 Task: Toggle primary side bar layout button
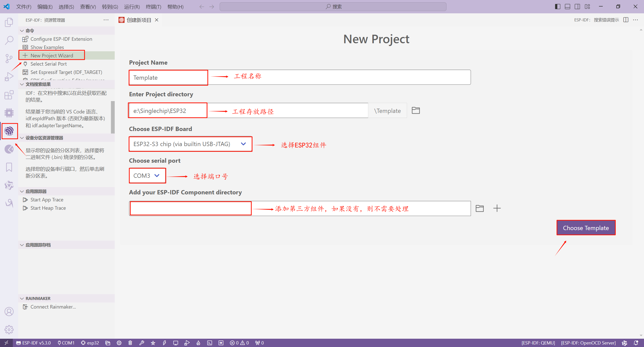click(557, 7)
